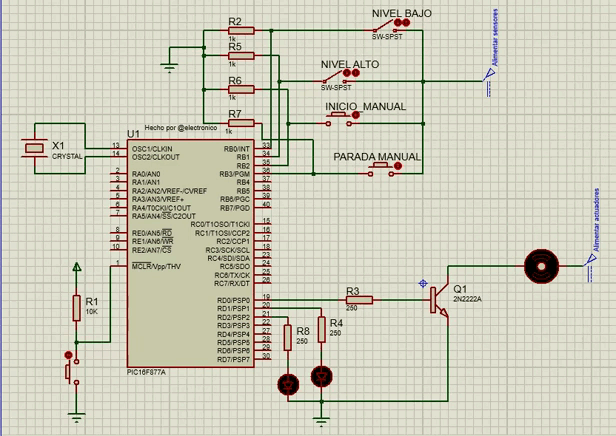Click the LED below resistor R8
The image size is (616, 436).
click(x=290, y=383)
